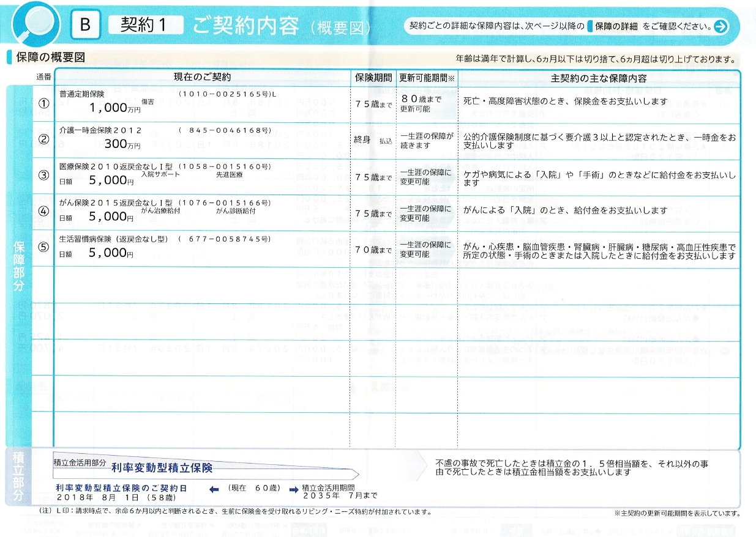This screenshot has width=756, height=537.
Task: Open the 契約1 tab label
Action: [145, 25]
